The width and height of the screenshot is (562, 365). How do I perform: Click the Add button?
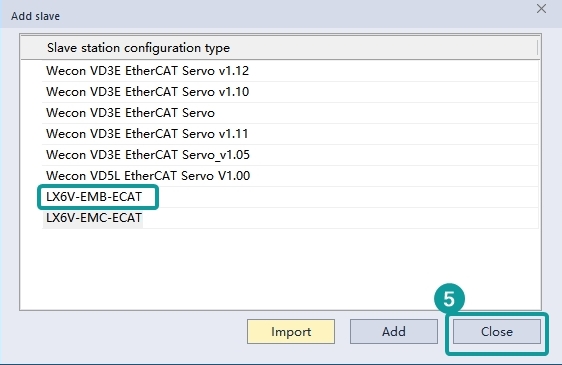pyautogui.click(x=394, y=332)
